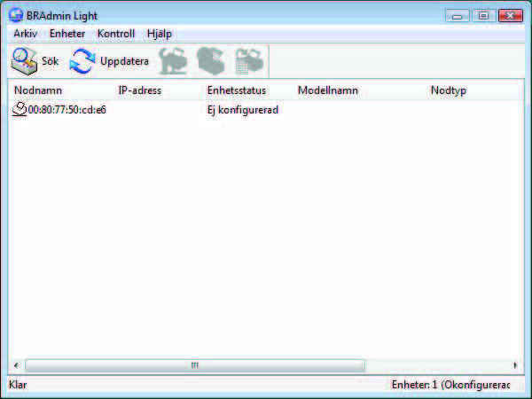
Task: Open the Kontroll menu
Action: pyautogui.click(x=116, y=34)
